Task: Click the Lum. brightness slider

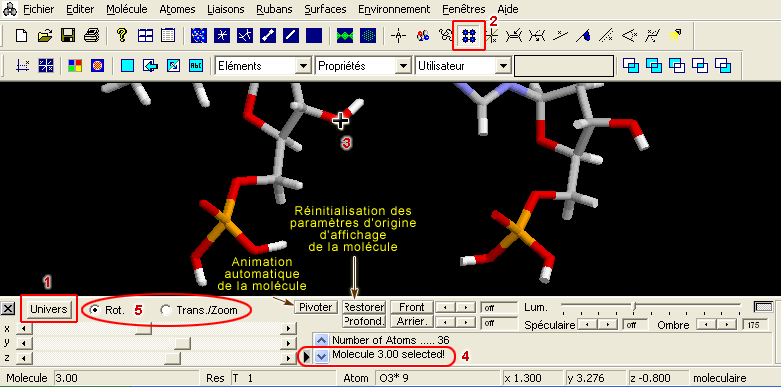Action: pyautogui.click(x=635, y=306)
